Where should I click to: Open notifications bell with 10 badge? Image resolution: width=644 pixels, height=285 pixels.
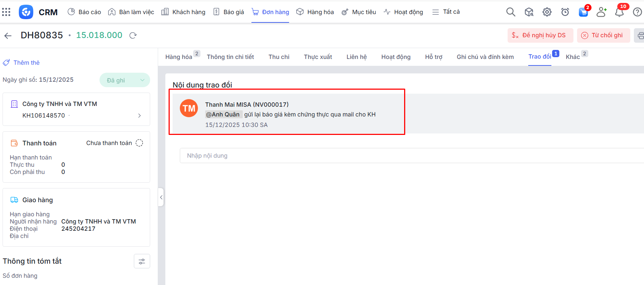coord(619,12)
